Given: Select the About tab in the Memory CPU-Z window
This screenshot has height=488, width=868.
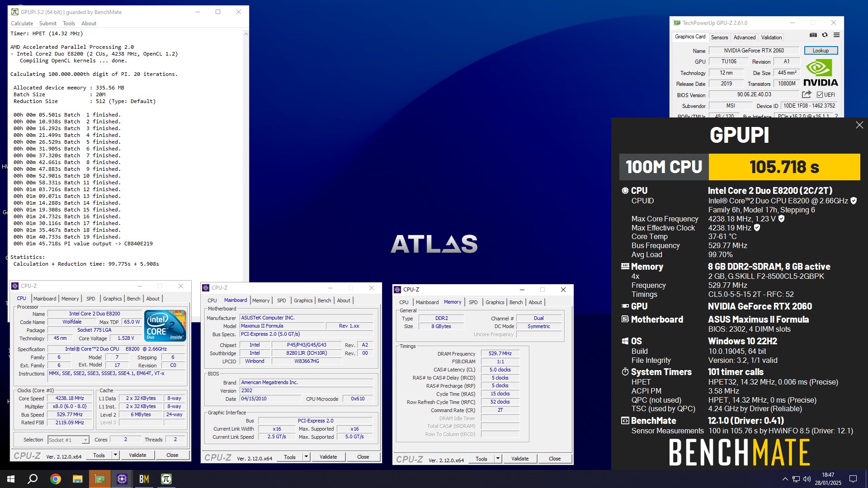Looking at the screenshot, I should pos(535,302).
